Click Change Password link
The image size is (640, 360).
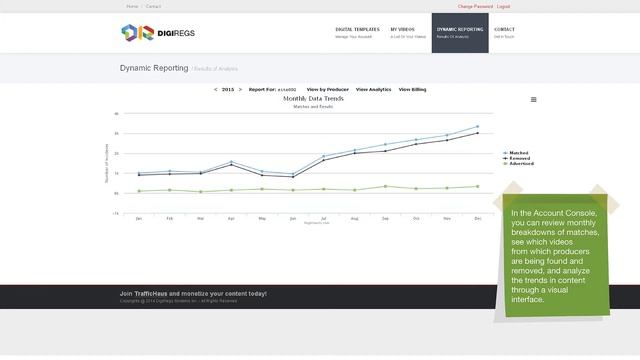[x=475, y=7]
